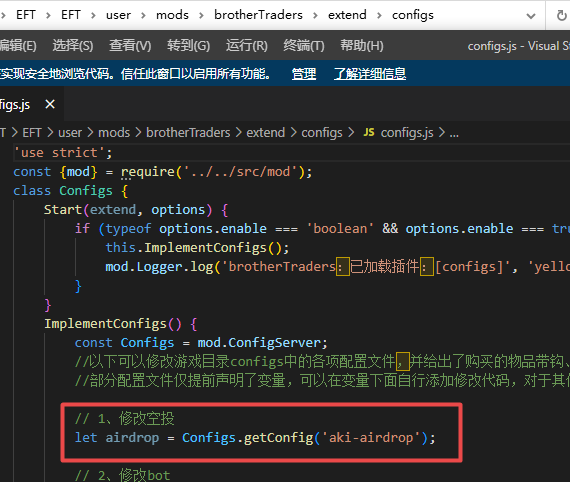
Task: Click the 'Configs' class name
Action: pyautogui.click(x=86, y=190)
